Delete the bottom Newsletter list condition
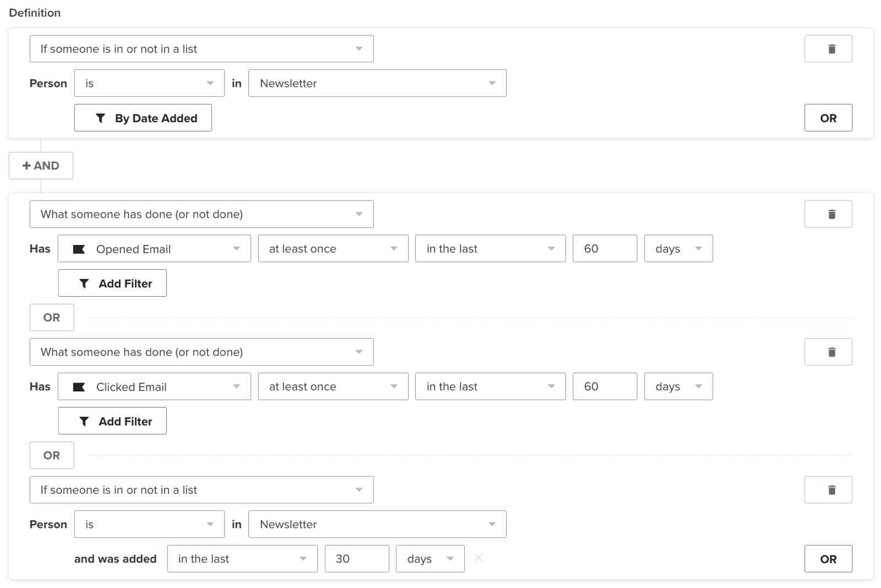Viewport: 881px width, 588px height. coord(828,489)
